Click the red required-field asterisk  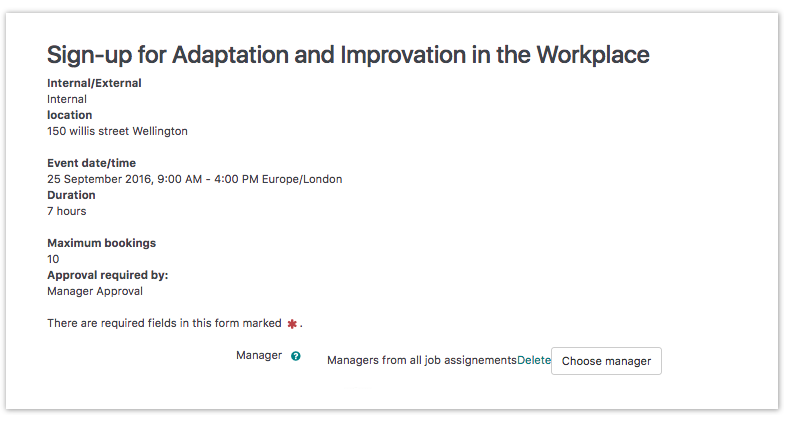pyautogui.click(x=292, y=324)
